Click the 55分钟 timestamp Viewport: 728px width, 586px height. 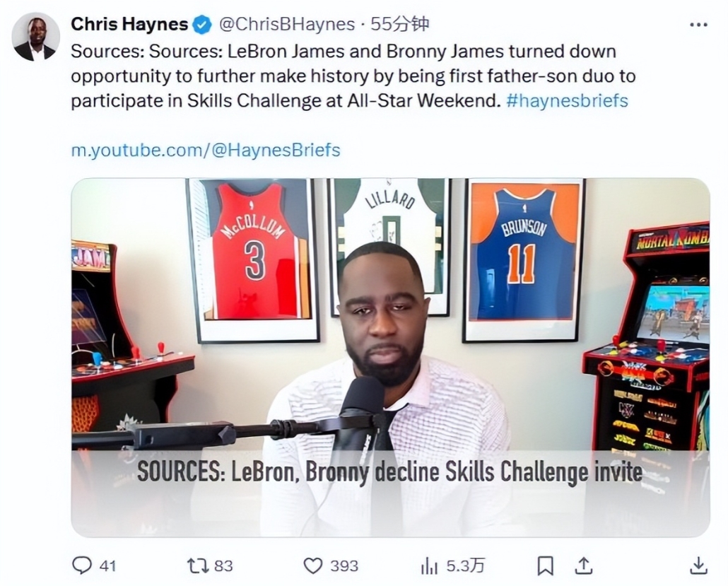(x=399, y=24)
